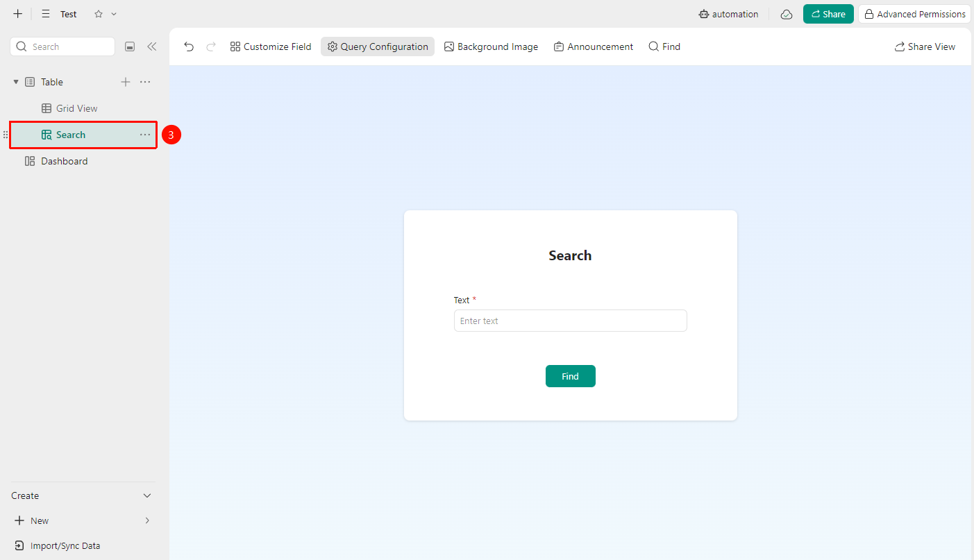Collapse the Table tree triangle
Viewport: 974px width, 560px height.
pyautogui.click(x=16, y=82)
